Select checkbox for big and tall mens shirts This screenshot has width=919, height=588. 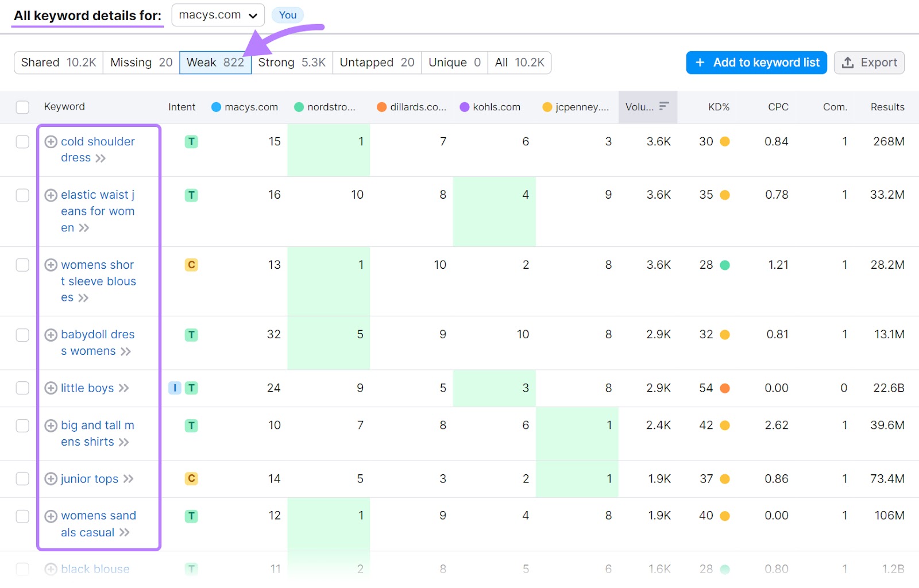point(22,425)
